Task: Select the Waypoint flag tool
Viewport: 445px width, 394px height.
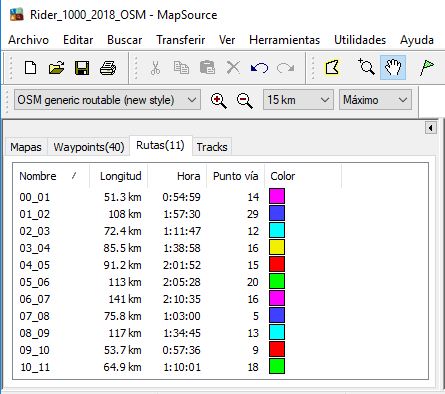Action: pyautogui.click(x=427, y=67)
